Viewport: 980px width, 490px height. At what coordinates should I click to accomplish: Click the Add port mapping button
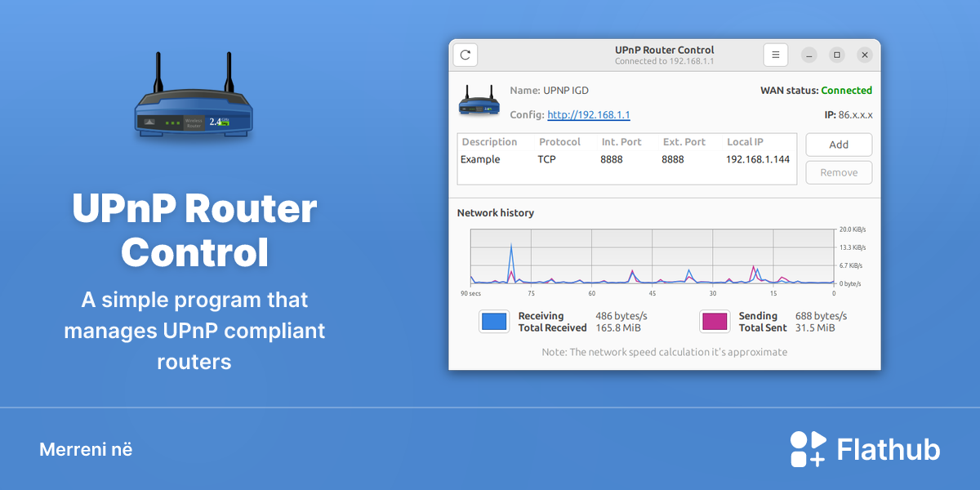(x=839, y=145)
